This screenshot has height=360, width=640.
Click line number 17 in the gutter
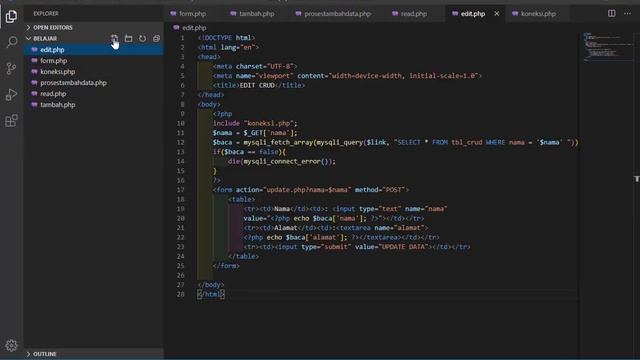coord(181,190)
